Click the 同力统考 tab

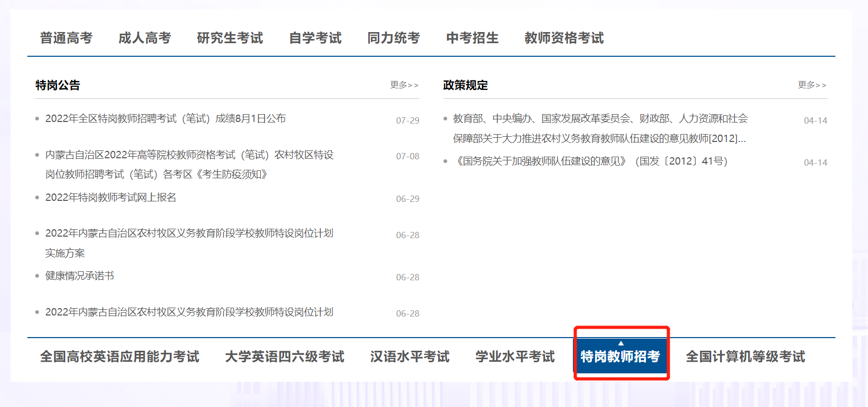(x=393, y=38)
